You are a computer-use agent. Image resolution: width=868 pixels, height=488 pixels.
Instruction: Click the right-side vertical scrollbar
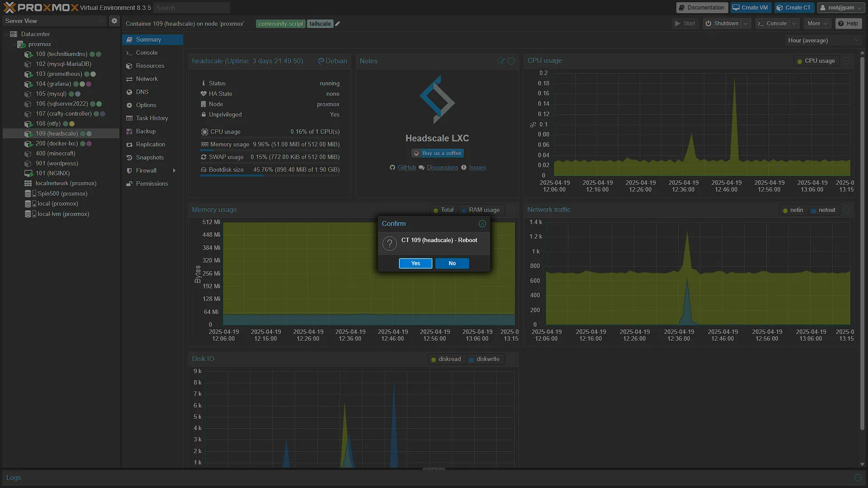click(862, 244)
